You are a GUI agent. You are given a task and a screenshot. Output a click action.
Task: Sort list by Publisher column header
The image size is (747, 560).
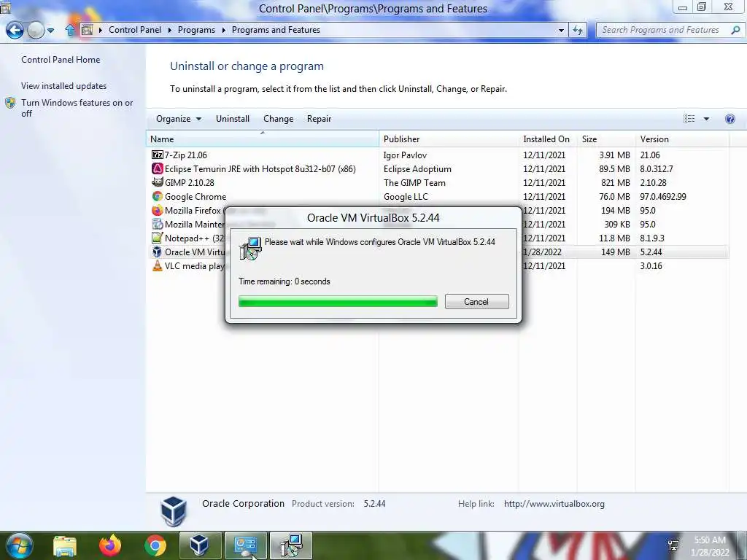[x=449, y=139]
